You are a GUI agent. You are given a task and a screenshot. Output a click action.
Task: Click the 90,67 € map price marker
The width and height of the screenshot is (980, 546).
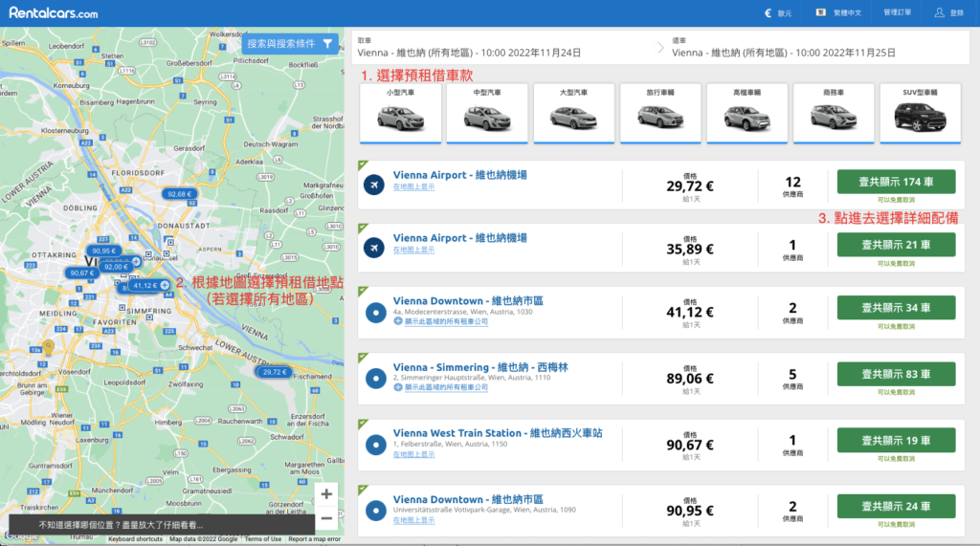(82, 273)
